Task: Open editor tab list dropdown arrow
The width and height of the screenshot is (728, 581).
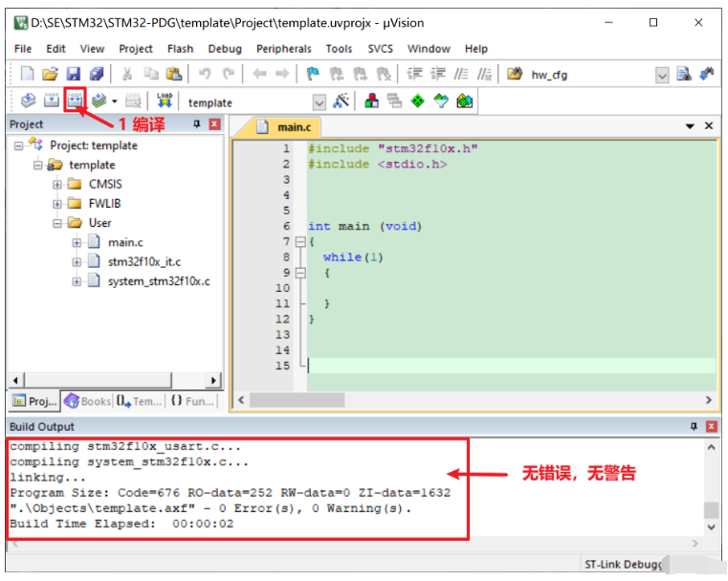Action: click(690, 125)
